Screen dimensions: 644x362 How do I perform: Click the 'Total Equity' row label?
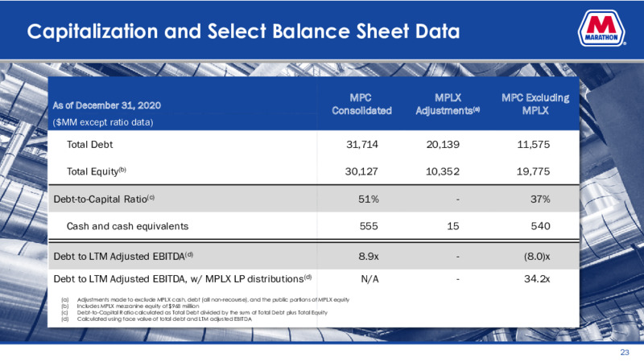[96, 171]
